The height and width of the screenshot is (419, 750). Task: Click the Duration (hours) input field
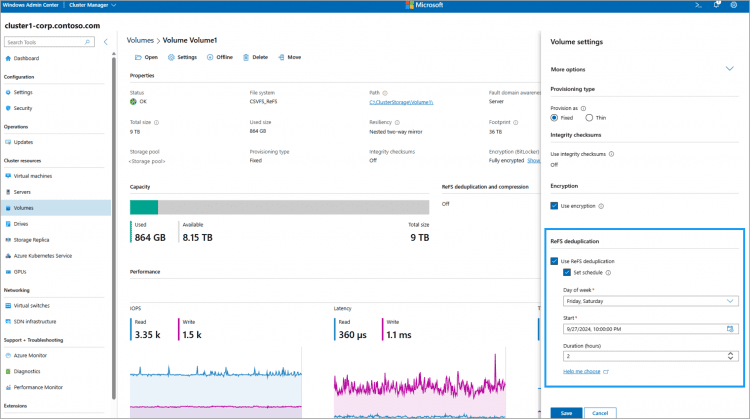click(651, 356)
